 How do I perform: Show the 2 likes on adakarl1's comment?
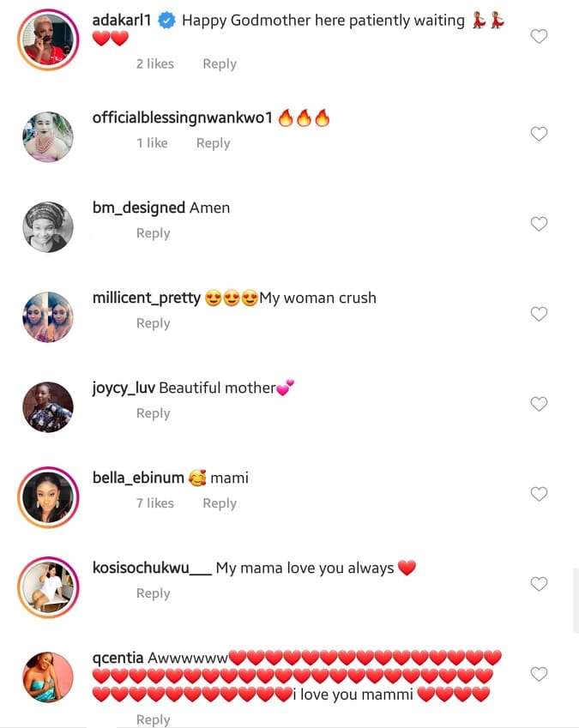(x=154, y=64)
